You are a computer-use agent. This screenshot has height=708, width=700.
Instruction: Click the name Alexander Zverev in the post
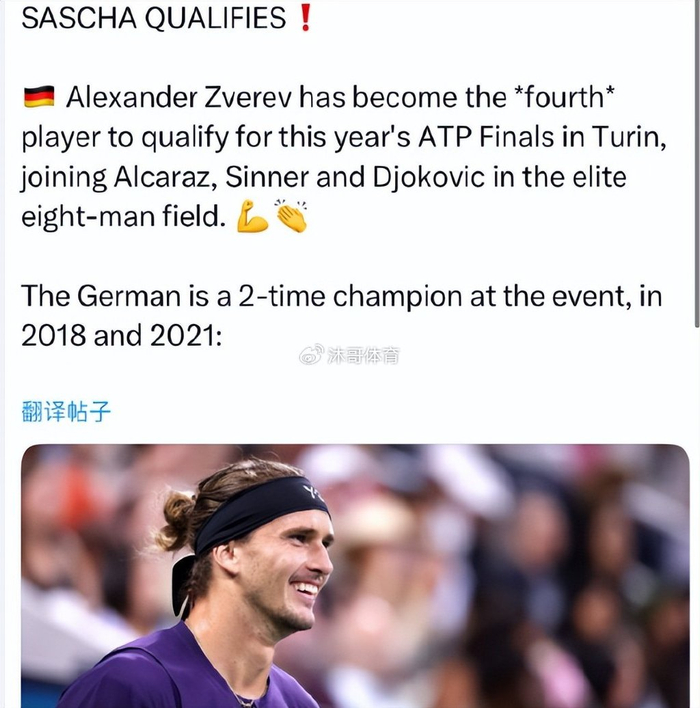coord(180,98)
